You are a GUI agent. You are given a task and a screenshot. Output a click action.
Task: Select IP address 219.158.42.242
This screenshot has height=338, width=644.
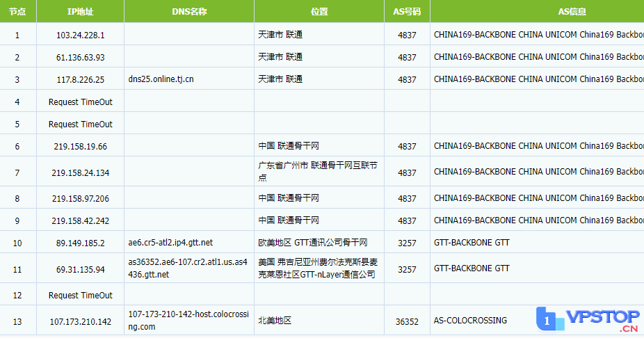[x=80, y=221]
